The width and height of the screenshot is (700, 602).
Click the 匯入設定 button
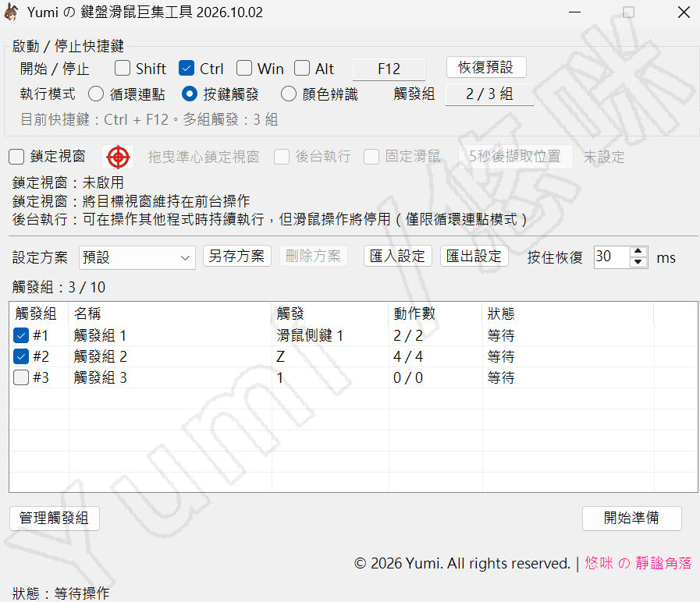(398, 256)
